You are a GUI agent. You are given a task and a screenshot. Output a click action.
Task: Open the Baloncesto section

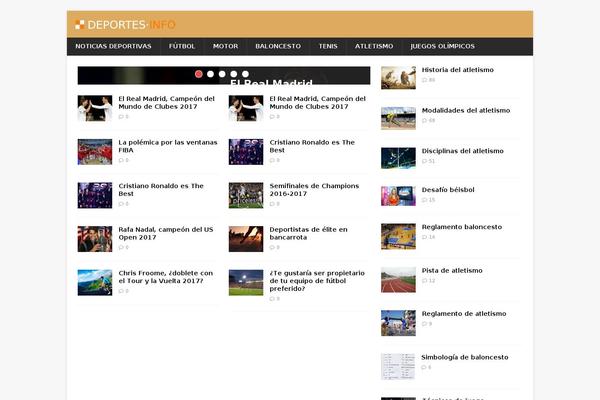click(x=278, y=46)
